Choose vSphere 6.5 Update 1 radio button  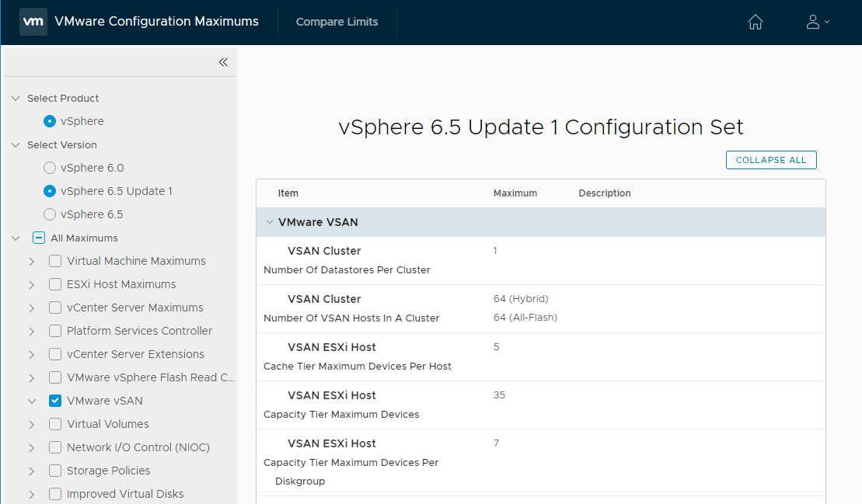[x=50, y=191]
